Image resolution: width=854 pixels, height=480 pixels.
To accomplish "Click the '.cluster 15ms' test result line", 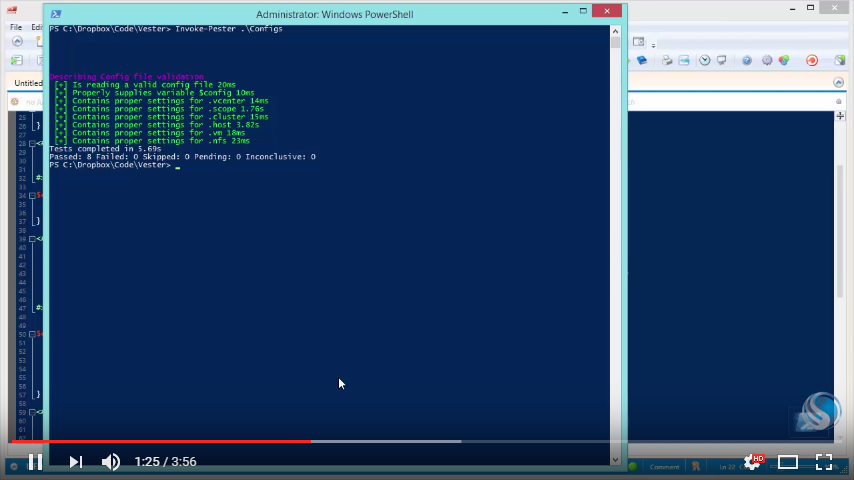I will [170, 117].
